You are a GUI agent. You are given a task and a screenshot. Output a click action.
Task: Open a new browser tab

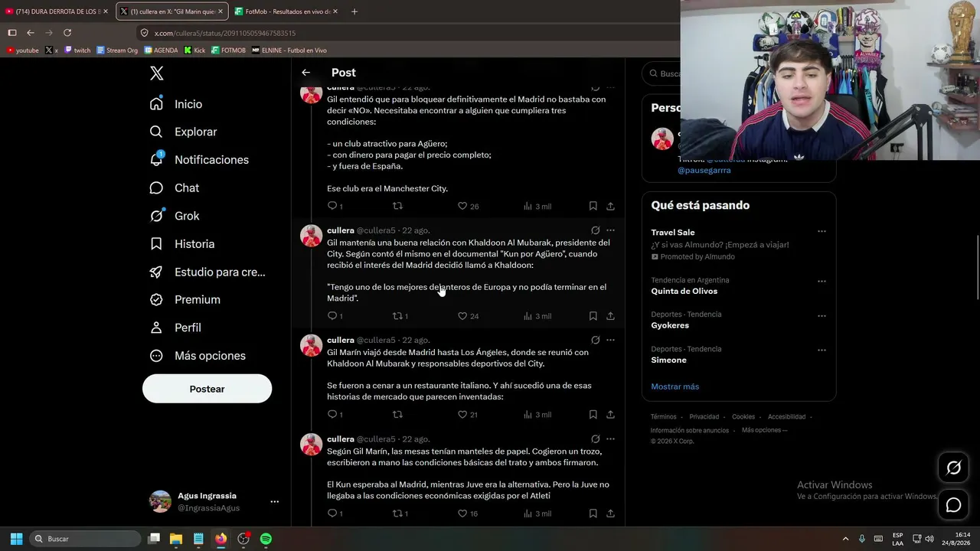coord(354,11)
